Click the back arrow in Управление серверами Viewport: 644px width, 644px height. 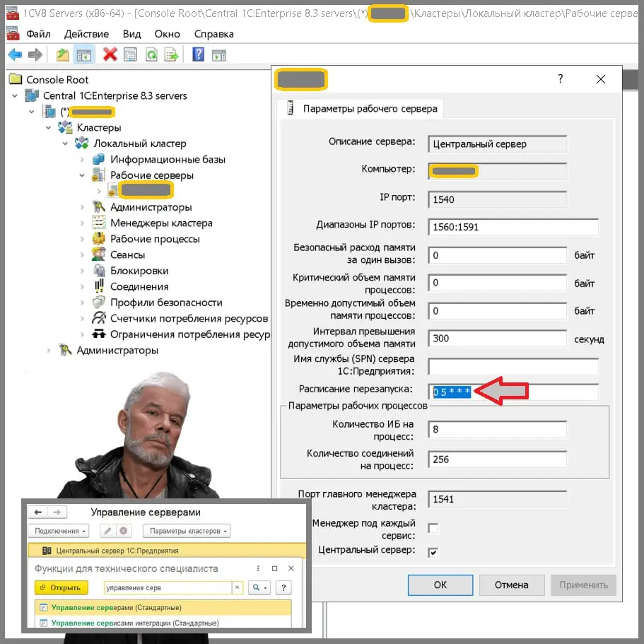(x=38, y=513)
